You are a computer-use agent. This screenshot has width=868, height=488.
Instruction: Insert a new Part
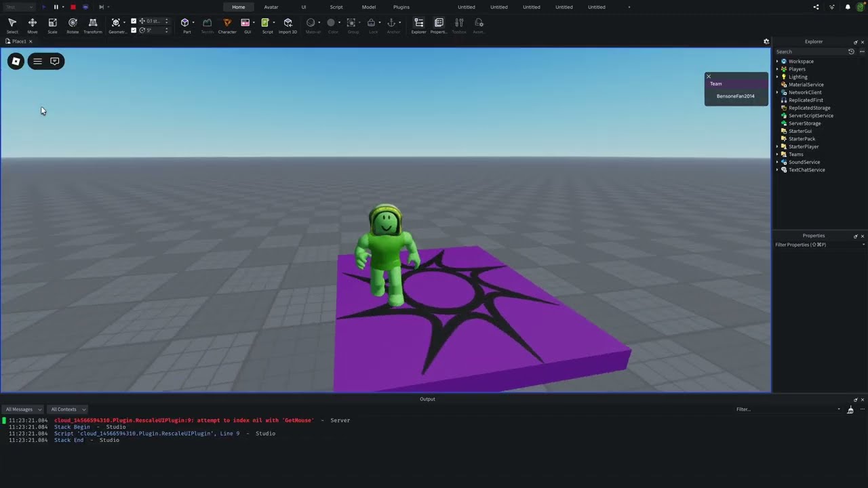185,26
